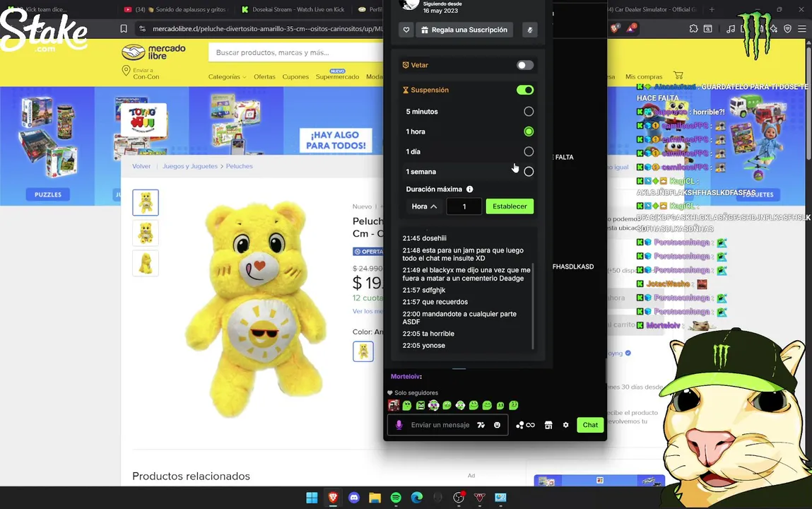Open the Juegos y Juguetes breadcrumb
This screenshot has height=509, width=812.
190,166
